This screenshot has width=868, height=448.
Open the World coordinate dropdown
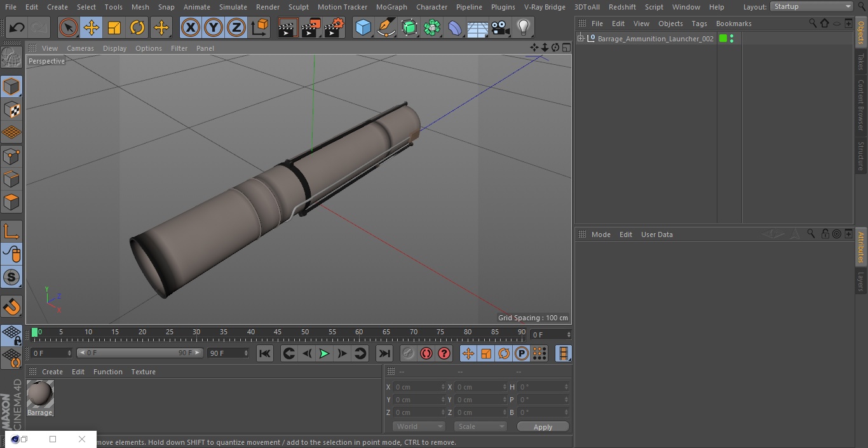418,426
